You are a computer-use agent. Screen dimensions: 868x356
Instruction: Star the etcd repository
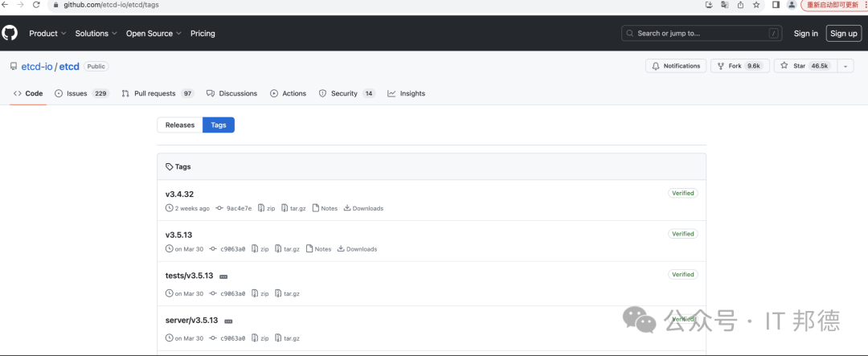click(x=806, y=66)
